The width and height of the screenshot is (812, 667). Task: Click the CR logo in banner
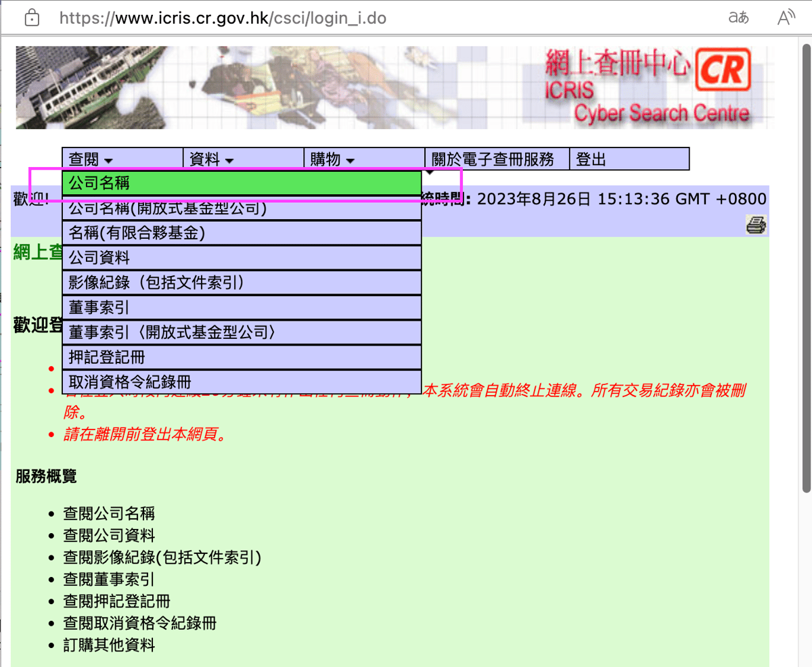click(x=723, y=70)
